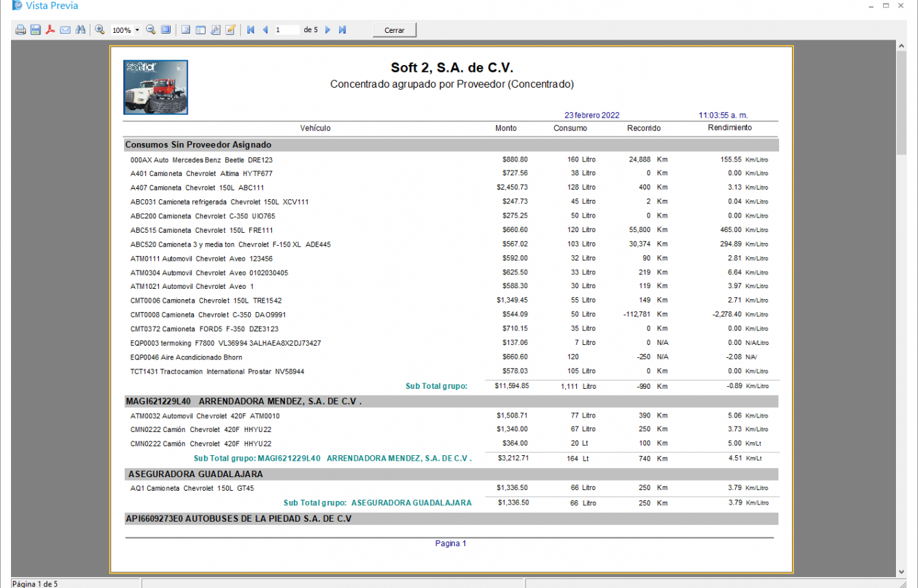Switch to full screen view icon
This screenshot has width=918, height=588.
pyautogui.click(x=166, y=30)
